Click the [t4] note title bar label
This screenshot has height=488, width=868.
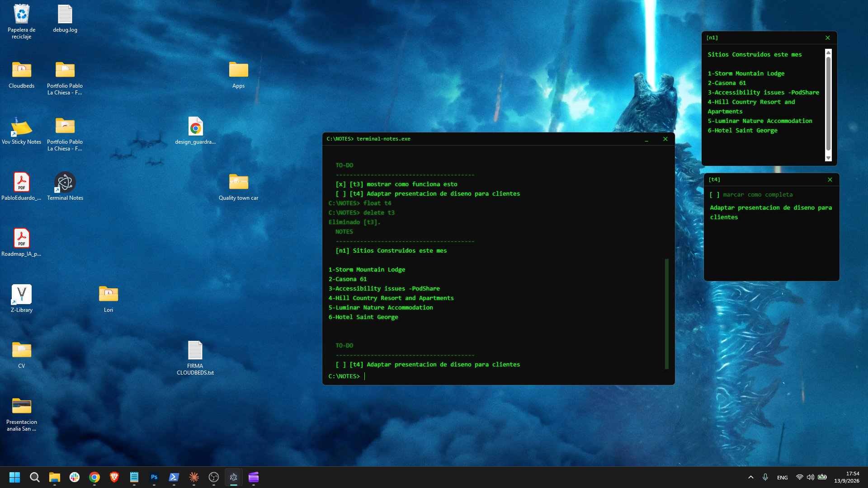click(714, 180)
